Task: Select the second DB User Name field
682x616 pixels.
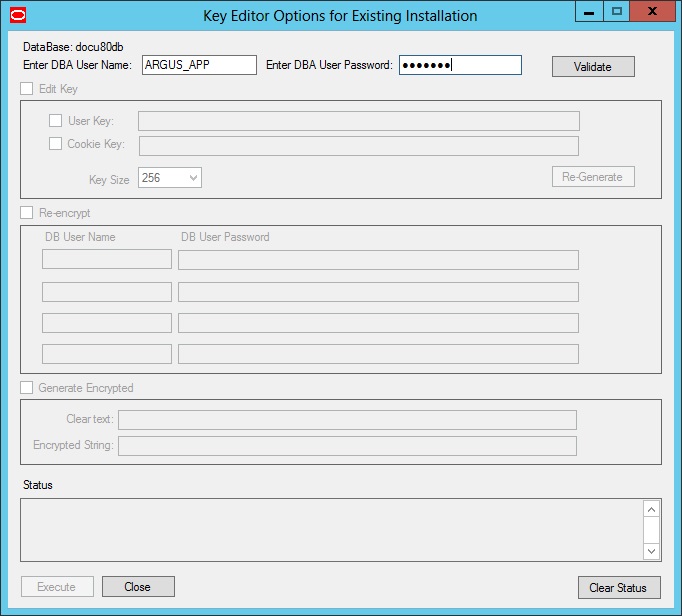Action: pos(107,292)
